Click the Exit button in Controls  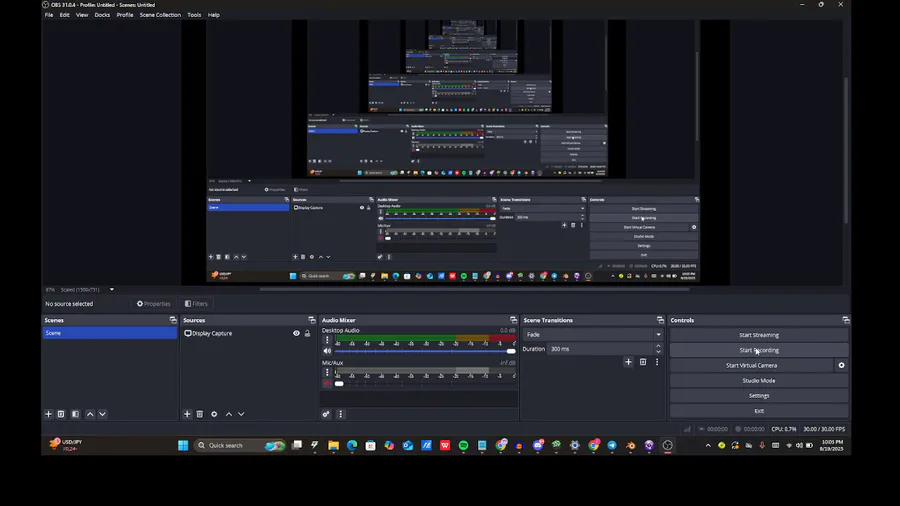(x=759, y=411)
